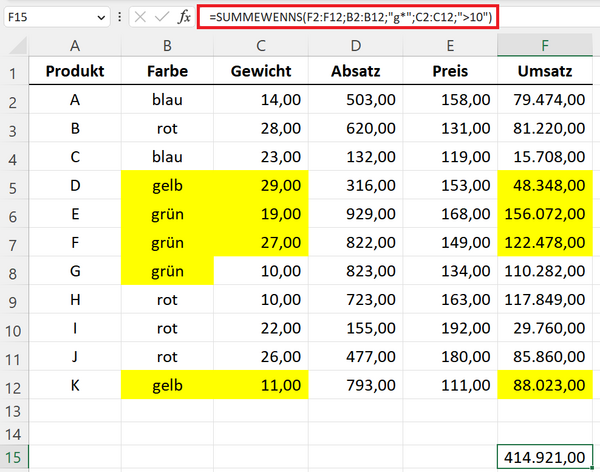Select column C header
Screen dimensions: 600x472
tap(261, 45)
